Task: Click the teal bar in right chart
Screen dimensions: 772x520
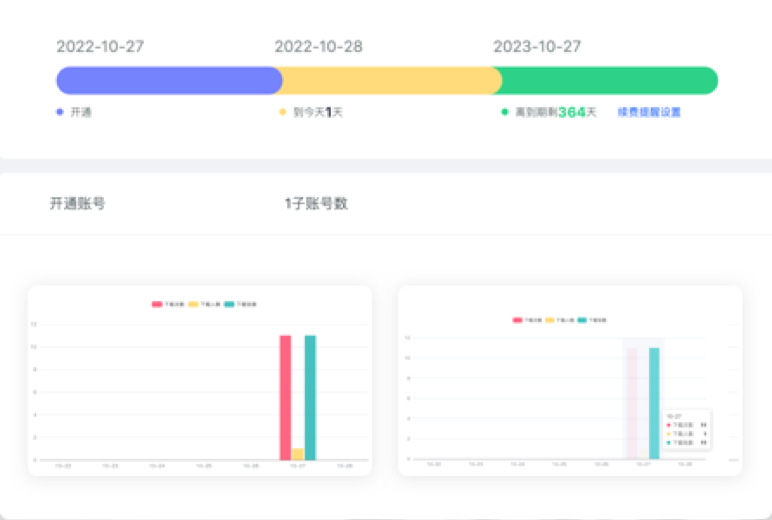Action: point(654,403)
